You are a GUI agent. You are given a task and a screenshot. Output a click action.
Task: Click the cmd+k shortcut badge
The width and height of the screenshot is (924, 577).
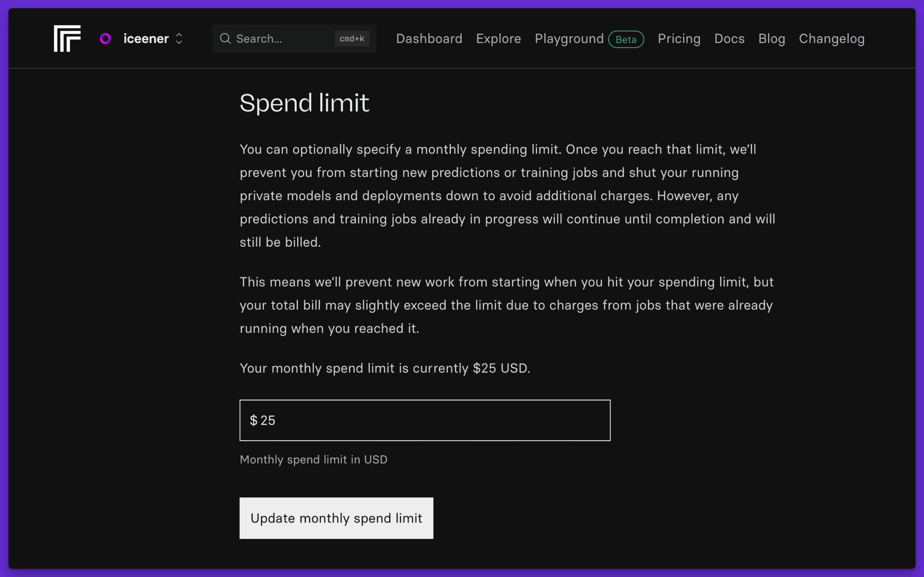[352, 39]
